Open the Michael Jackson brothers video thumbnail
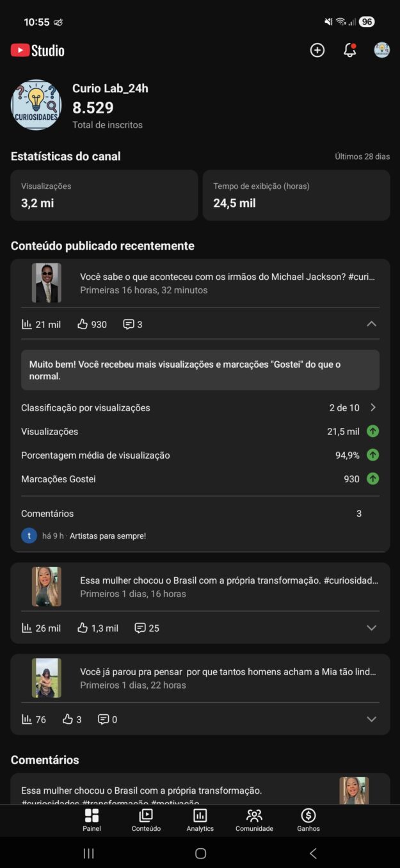Image resolution: width=400 pixels, height=868 pixels. pos(47,283)
